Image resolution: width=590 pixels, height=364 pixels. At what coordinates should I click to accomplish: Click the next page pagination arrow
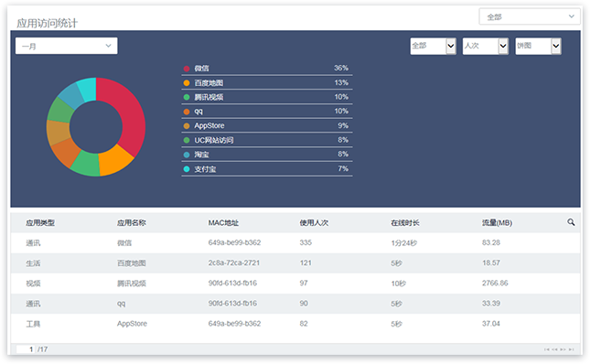pyautogui.click(x=563, y=349)
